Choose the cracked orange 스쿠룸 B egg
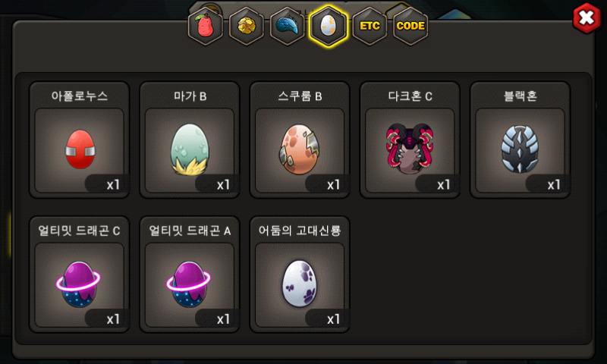Image resolution: width=607 pixels, height=364 pixels. [x=300, y=150]
